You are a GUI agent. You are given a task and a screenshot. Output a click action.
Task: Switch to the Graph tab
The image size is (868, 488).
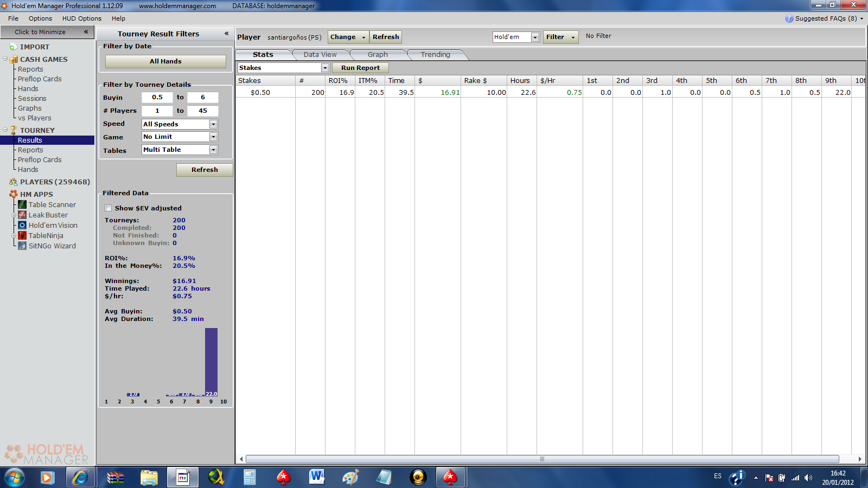(x=378, y=55)
